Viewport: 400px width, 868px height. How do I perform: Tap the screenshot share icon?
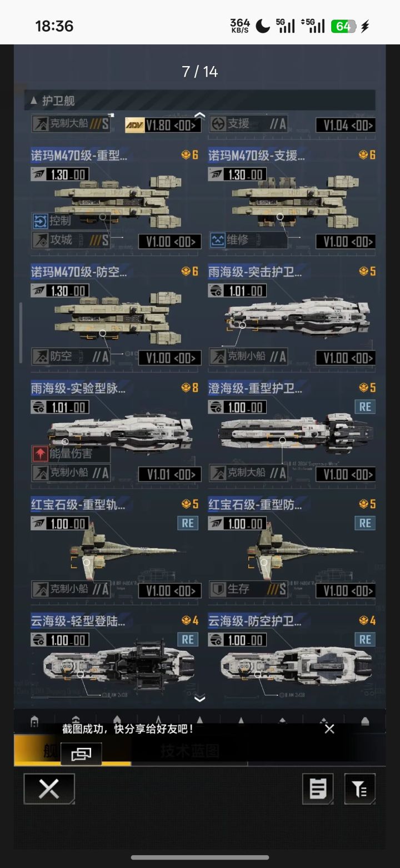tap(81, 754)
